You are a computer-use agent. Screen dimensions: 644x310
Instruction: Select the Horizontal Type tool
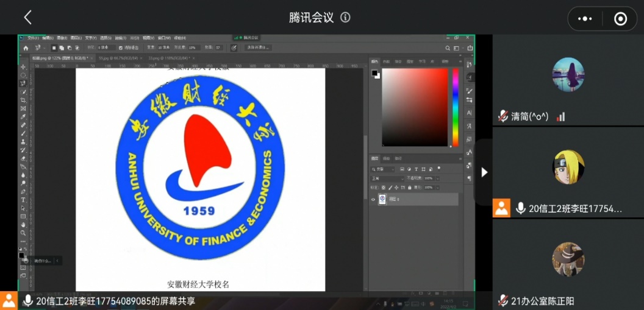(x=23, y=200)
